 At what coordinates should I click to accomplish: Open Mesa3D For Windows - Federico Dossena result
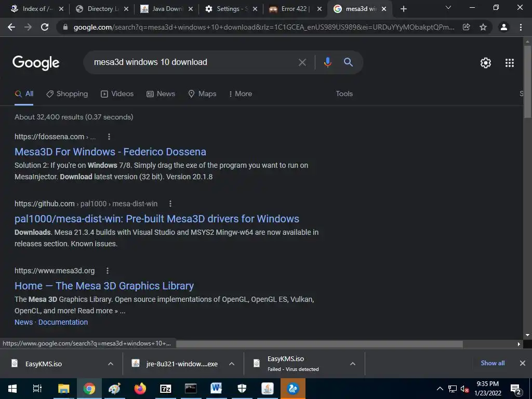coord(110,152)
